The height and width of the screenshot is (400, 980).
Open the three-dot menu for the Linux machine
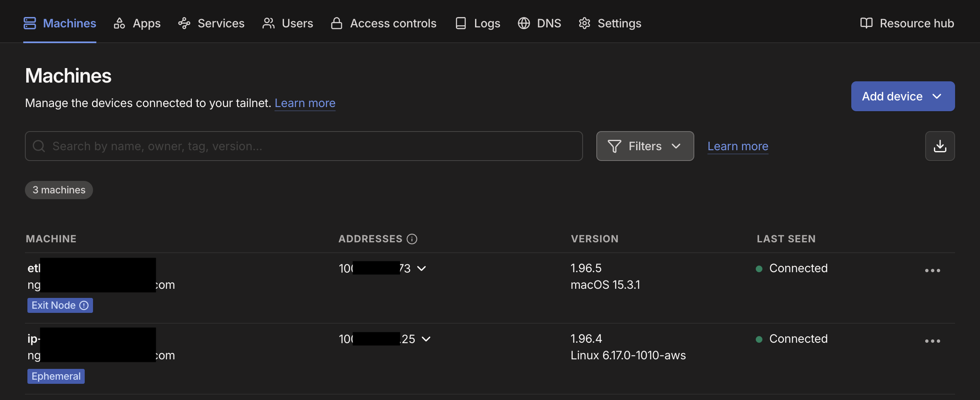pyautogui.click(x=932, y=341)
